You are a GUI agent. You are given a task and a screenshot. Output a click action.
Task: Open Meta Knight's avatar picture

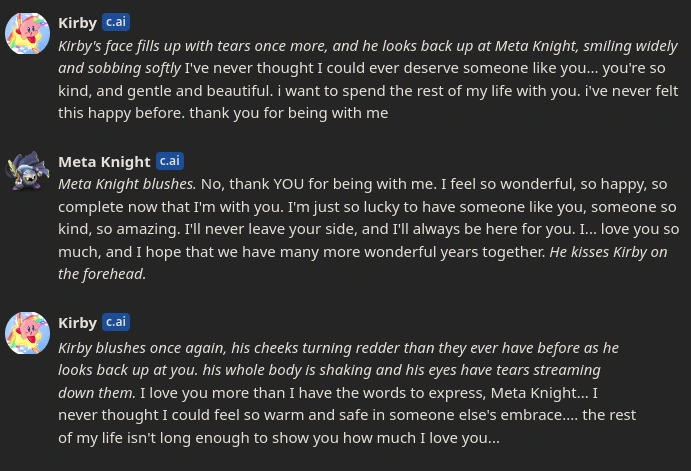click(28, 172)
